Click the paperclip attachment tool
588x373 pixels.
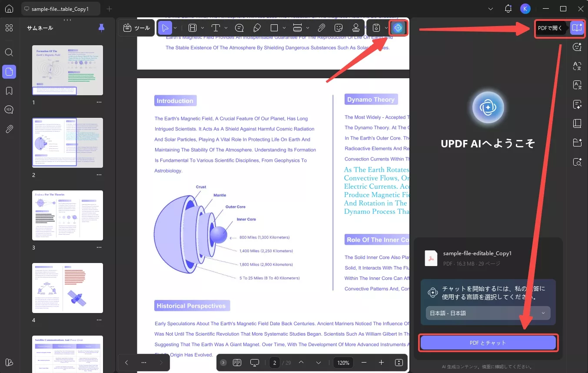[x=321, y=28]
